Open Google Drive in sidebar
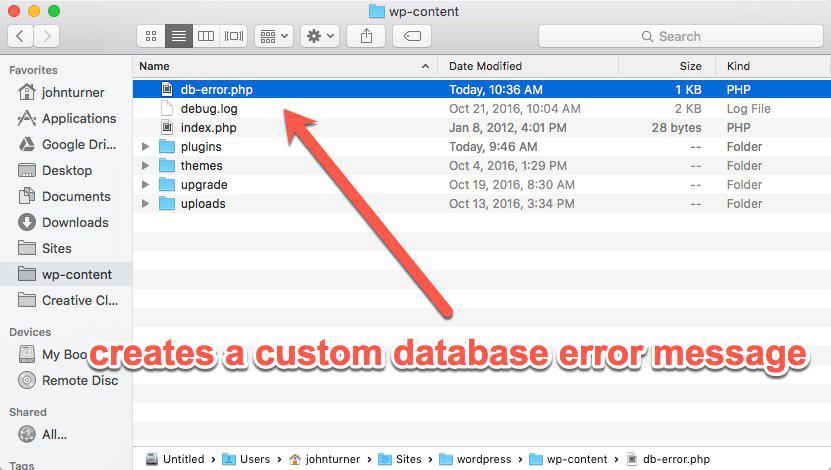Image resolution: width=831 pixels, height=470 pixels. (x=66, y=144)
